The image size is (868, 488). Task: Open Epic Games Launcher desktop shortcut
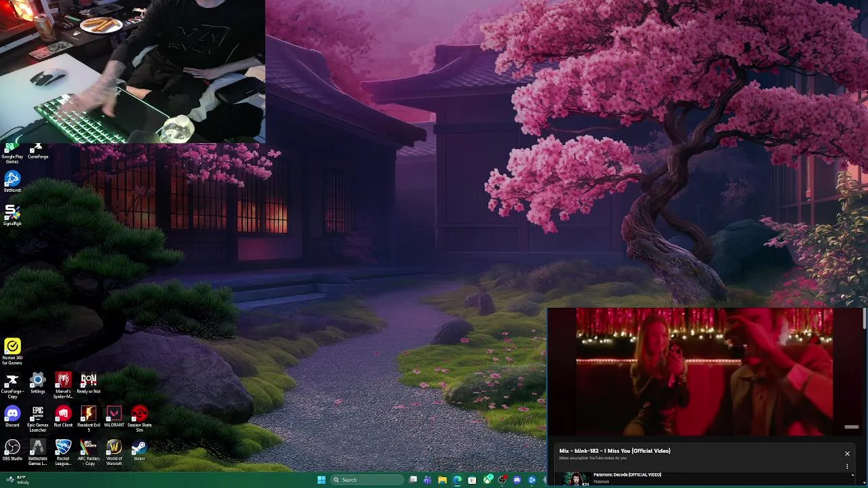(38, 419)
